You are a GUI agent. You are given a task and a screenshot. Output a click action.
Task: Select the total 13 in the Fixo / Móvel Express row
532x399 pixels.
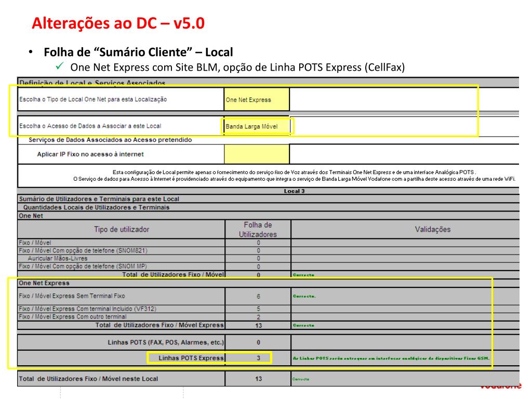(258, 325)
